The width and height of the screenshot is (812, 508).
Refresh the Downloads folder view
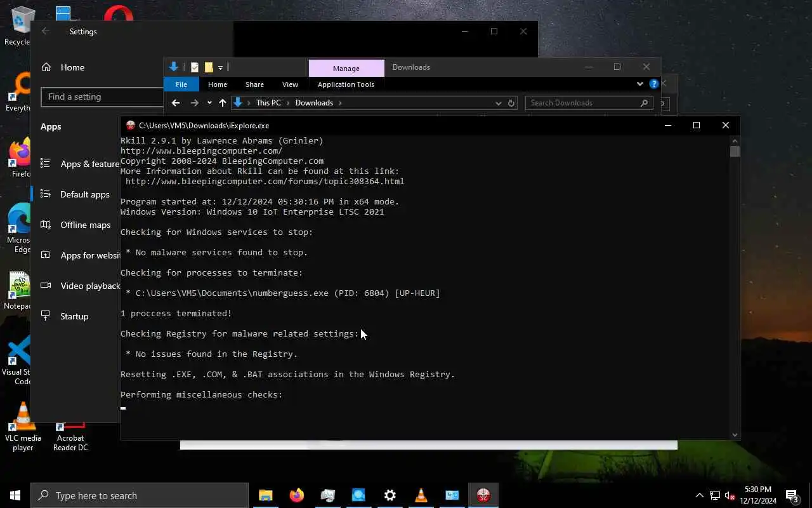click(511, 103)
